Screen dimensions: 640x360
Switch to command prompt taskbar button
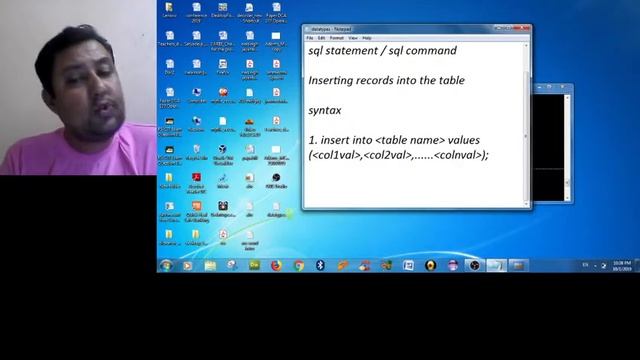tap(518, 266)
